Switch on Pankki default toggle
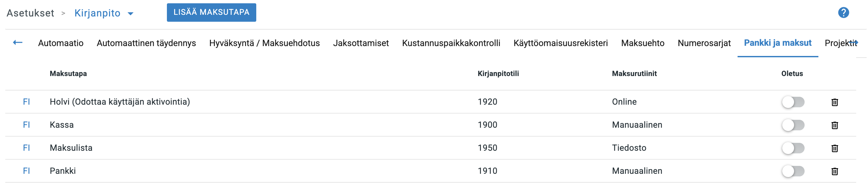868x183 pixels. (793, 171)
